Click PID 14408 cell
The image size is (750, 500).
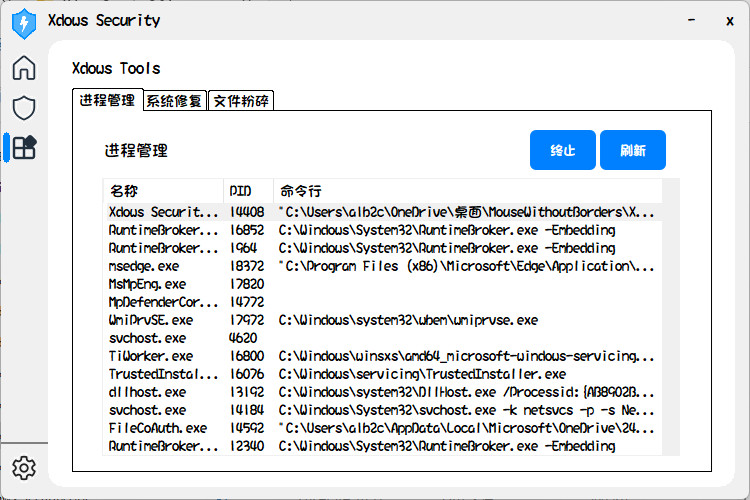coord(247,212)
